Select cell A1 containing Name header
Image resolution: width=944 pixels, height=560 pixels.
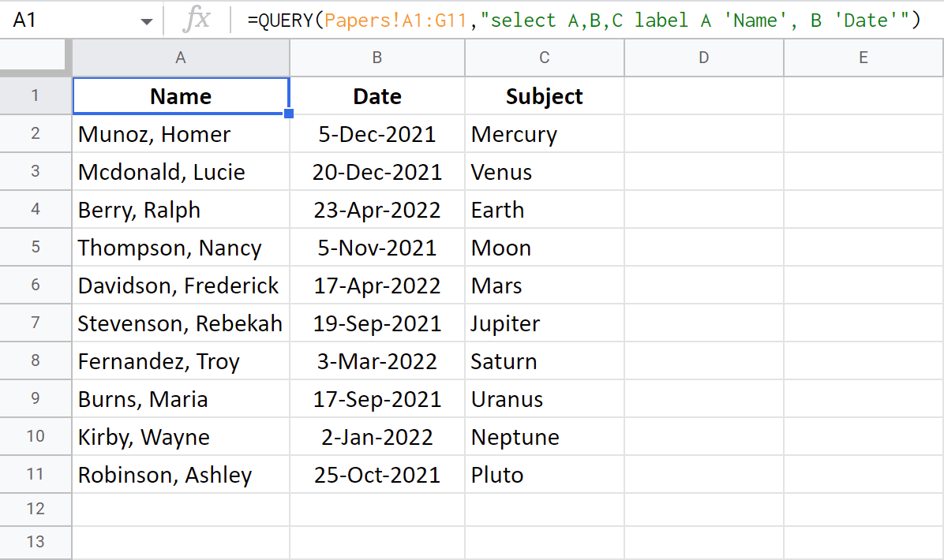(180, 95)
